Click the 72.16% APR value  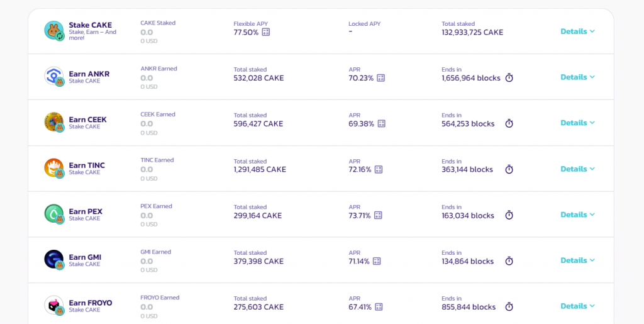coord(360,169)
